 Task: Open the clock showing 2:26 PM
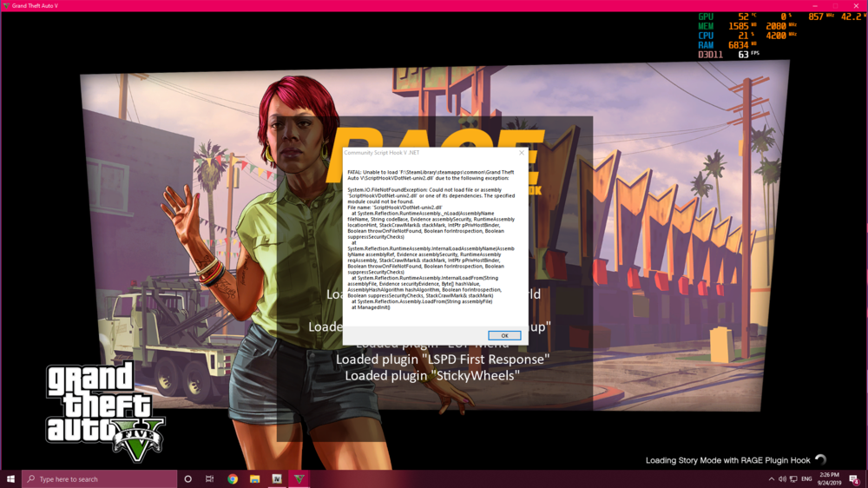[x=829, y=479]
